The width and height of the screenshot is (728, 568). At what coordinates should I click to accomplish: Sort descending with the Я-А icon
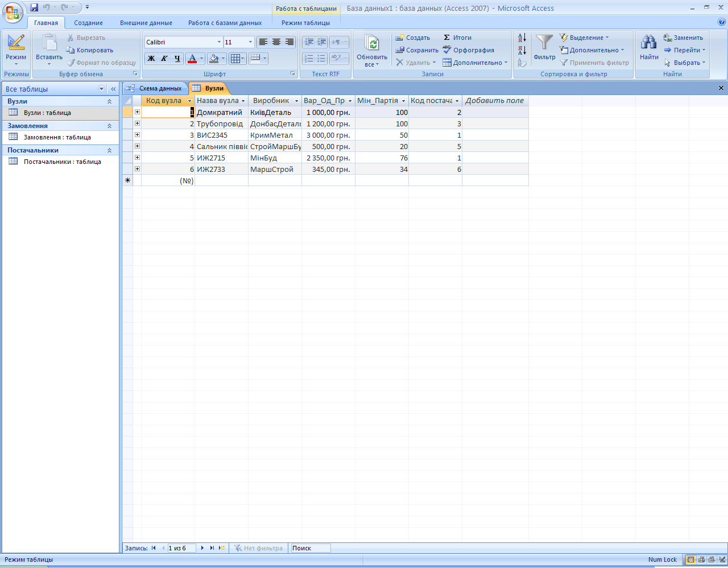click(x=522, y=50)
